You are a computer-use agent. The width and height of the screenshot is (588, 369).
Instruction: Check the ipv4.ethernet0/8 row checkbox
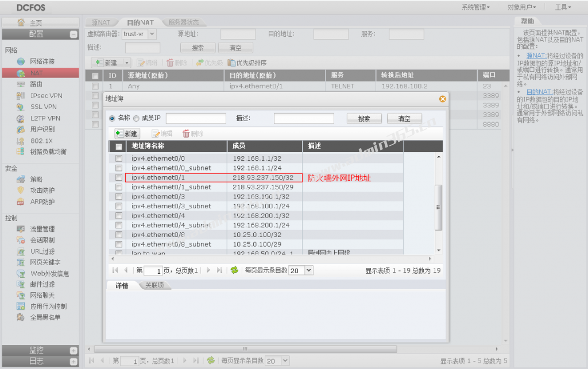[x=119, y=235]
